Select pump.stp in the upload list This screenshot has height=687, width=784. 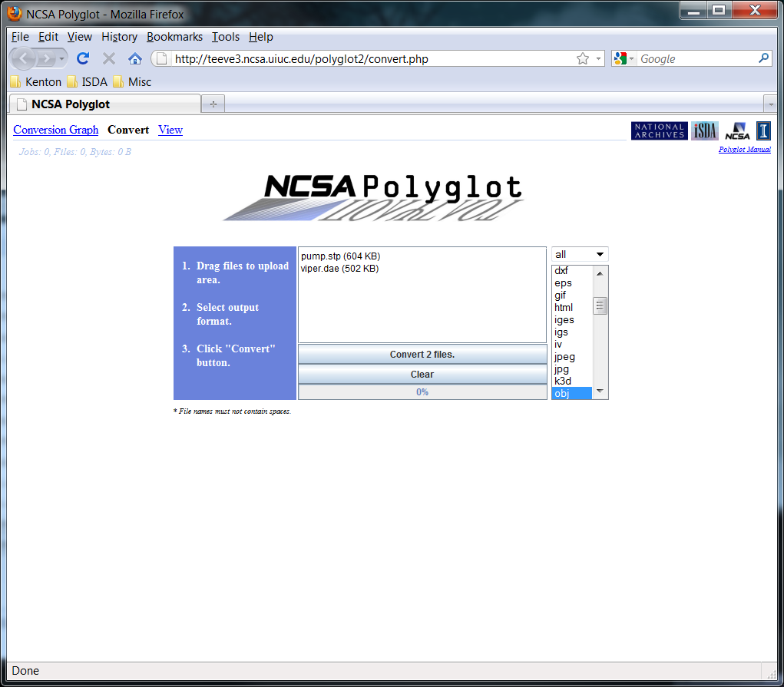click(x=340, y=256)
